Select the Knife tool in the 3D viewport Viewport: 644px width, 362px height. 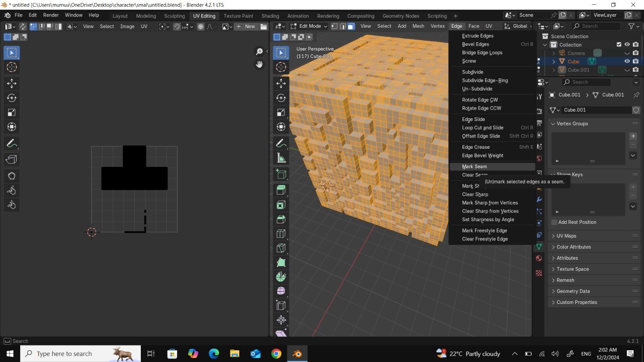click(x=281, y=248)
